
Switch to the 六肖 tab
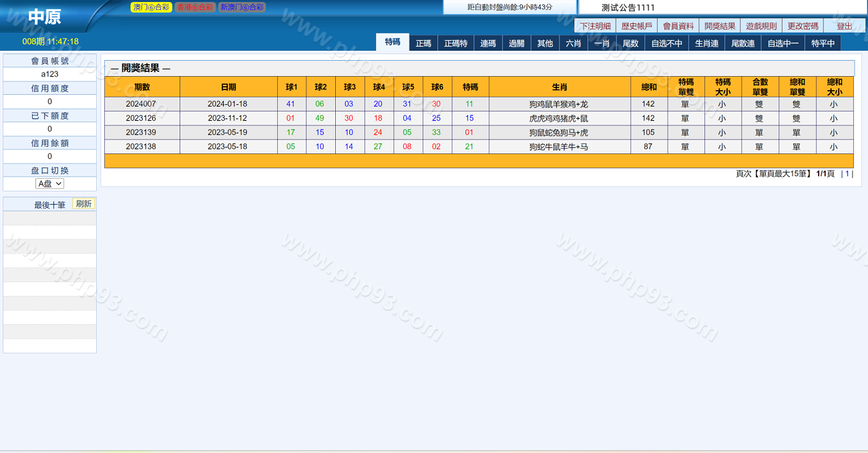573,43
